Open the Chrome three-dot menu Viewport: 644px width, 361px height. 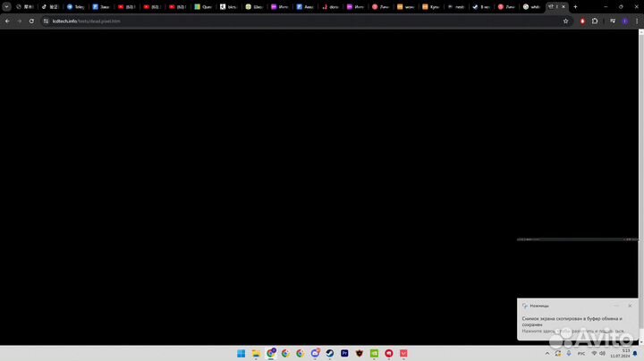(637, 21)
